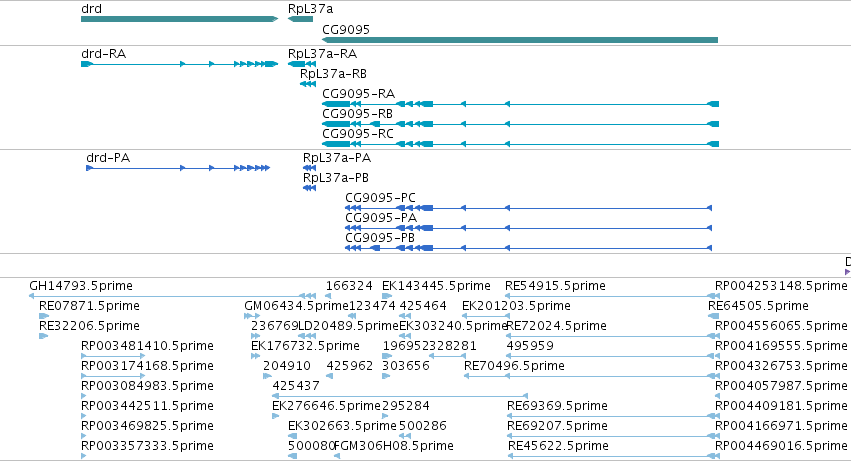The height and width of the screenshot is (461, 851).
Task: Click the 166324 feature label
Action: (349, 286)
